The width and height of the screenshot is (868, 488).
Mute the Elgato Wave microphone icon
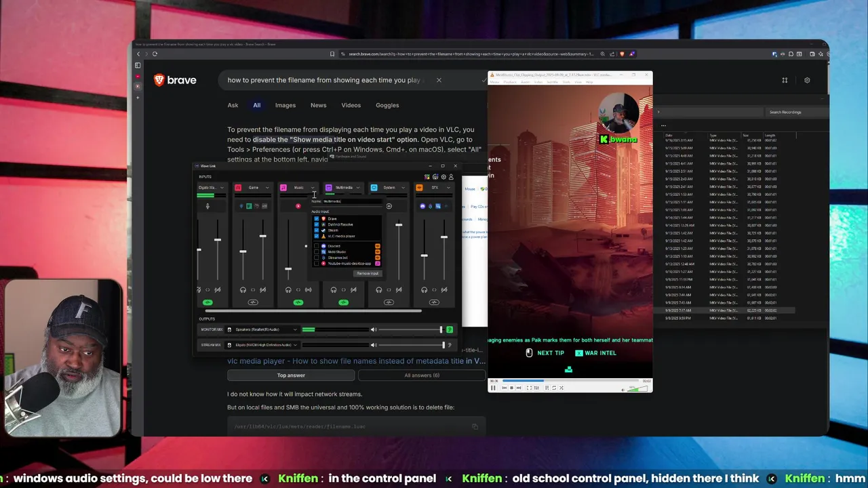(208, 206)
